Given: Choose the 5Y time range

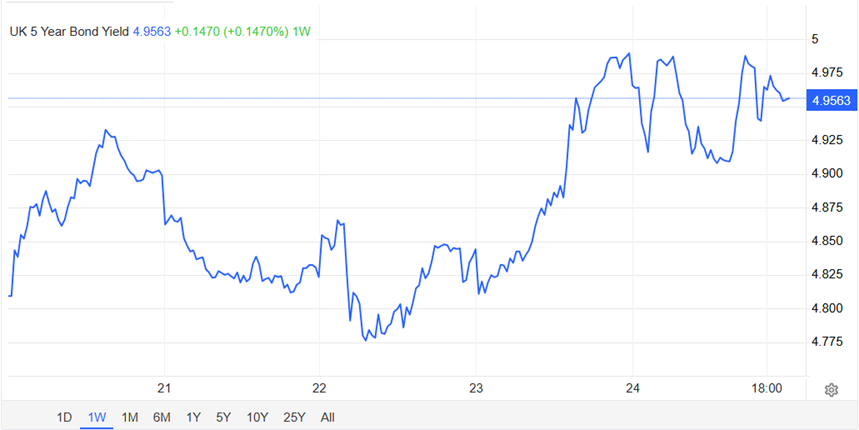Looking at the screenshot, I should coord(223,417).
